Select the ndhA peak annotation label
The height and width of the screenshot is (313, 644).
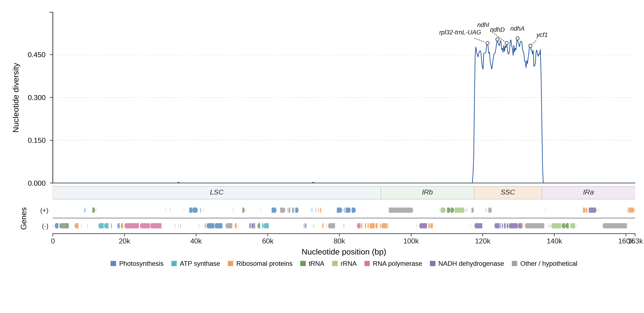(517, 29)
